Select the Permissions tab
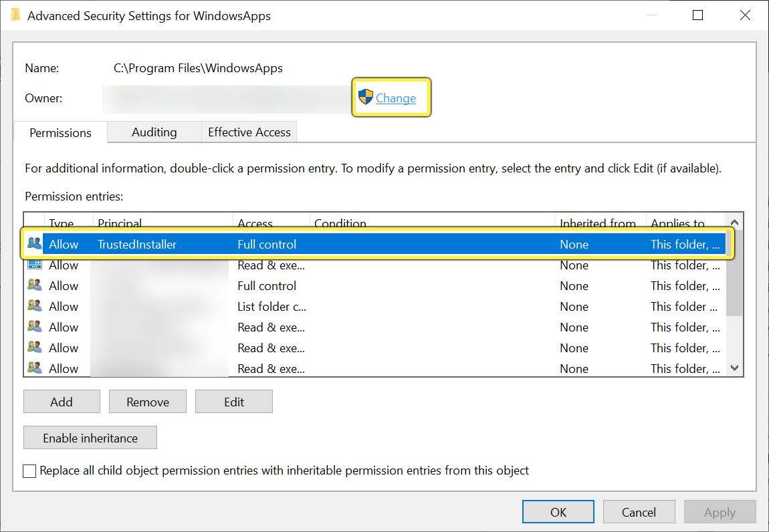 pos(60,132)
